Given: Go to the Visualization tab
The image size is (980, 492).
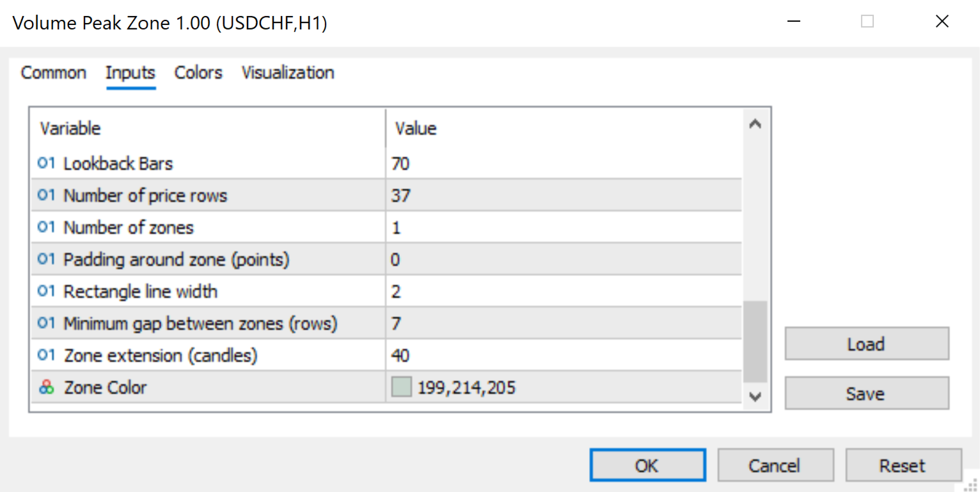Looking at the screenshot, I should tap(288, 73).
